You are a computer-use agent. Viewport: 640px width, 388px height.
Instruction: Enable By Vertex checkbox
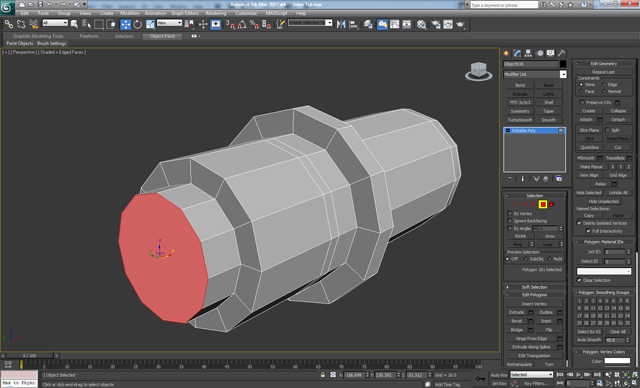click(510, 213)
